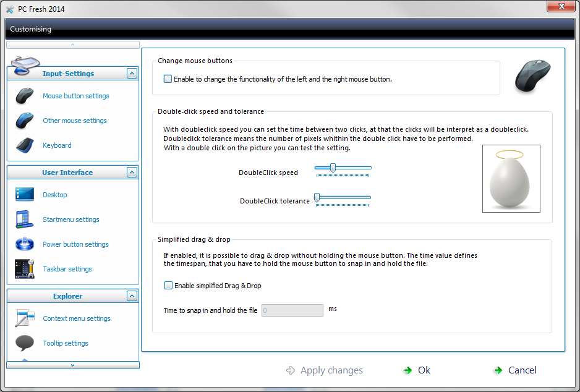Click the arrow icon beside Apply changes

pos(291,370)
